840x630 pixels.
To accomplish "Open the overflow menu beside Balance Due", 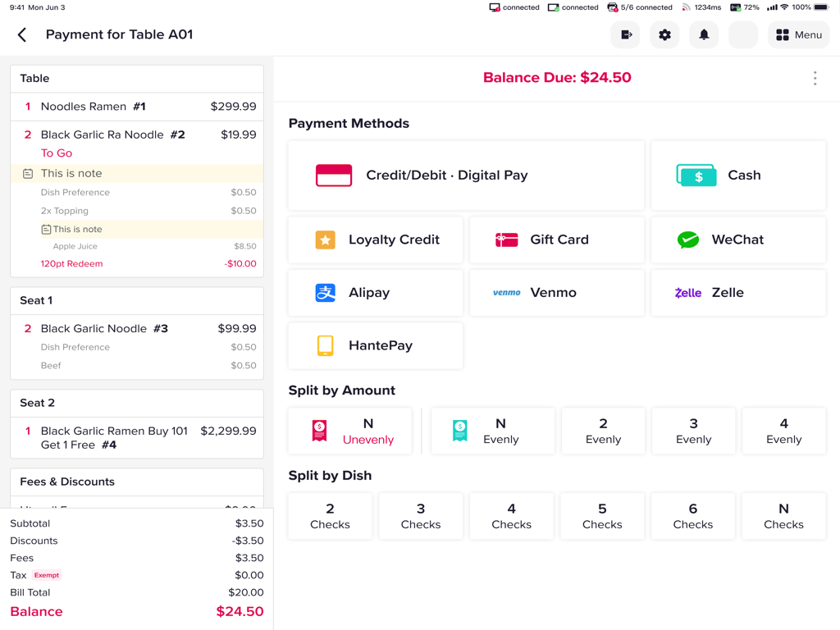I will click(x=815, y=78).
